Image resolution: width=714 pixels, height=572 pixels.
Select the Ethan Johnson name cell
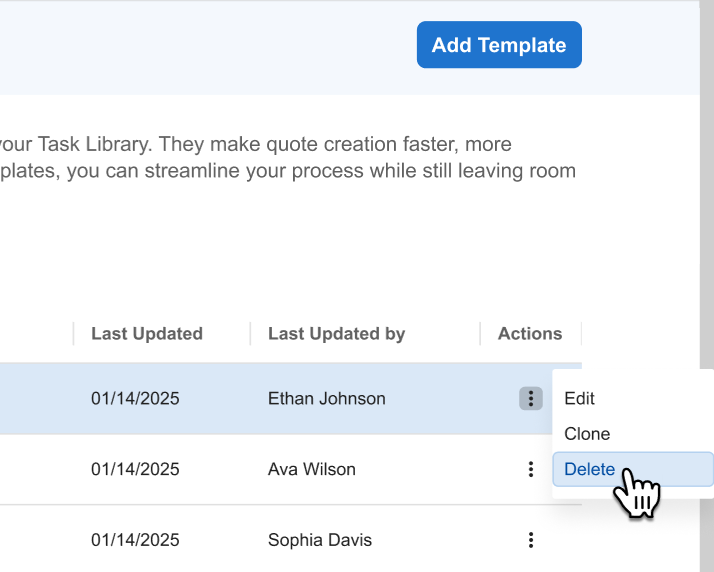pyautogui.click(x=326, y=398)
